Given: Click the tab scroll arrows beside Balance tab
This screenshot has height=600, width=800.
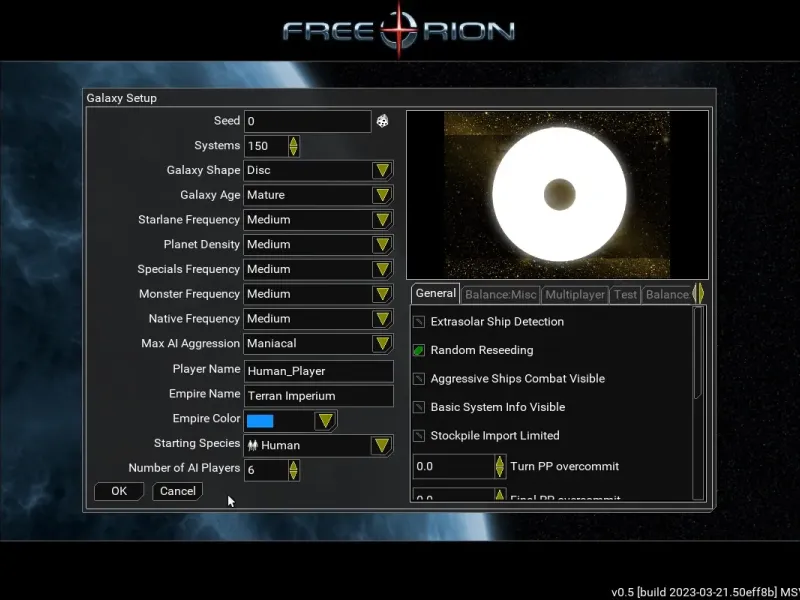Looking at the screenshot, I should [x=698, y=294].
